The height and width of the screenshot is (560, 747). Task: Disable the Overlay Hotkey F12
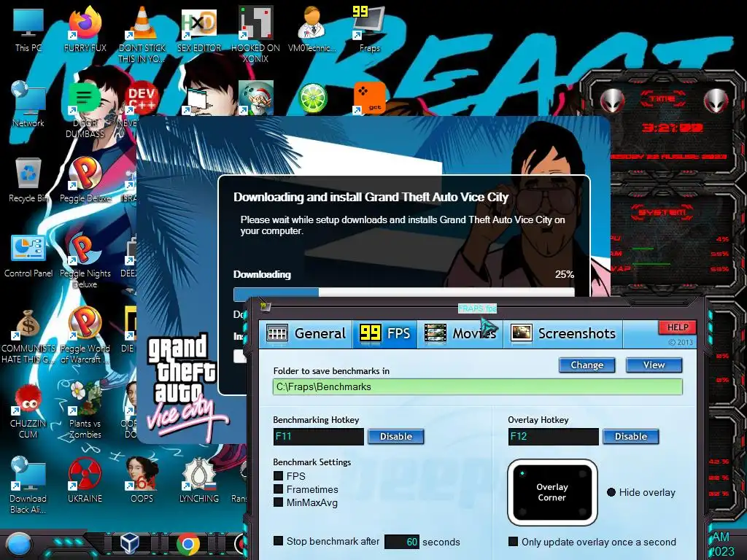(x=631, y=437)
